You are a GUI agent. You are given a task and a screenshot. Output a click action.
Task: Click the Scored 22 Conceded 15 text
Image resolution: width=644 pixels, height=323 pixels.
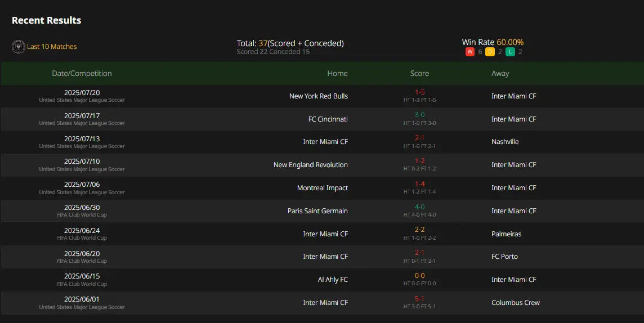coord(273,52)
